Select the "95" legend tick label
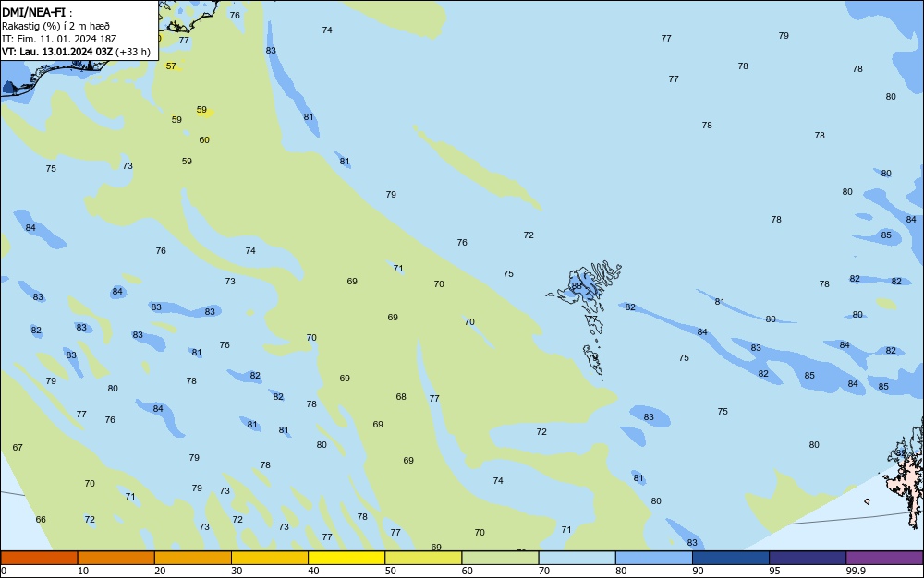Screen dimensions: 924x578 coord(775,571)
